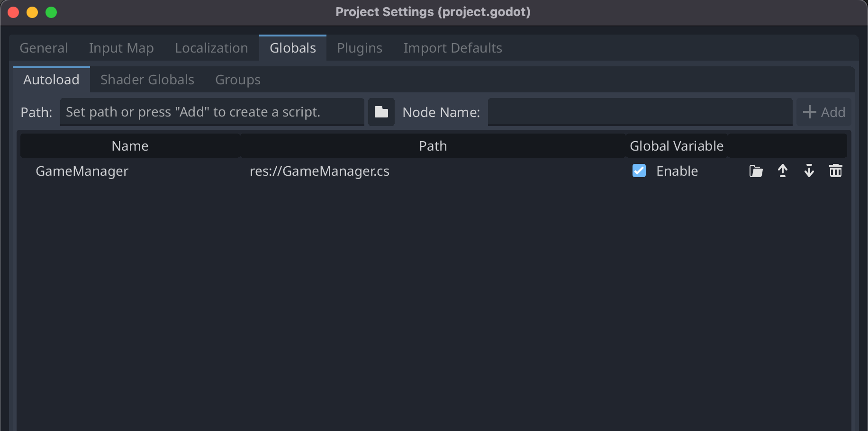Browse for autoload script with folder icon
Screen dimensions: 868x431
381,112
